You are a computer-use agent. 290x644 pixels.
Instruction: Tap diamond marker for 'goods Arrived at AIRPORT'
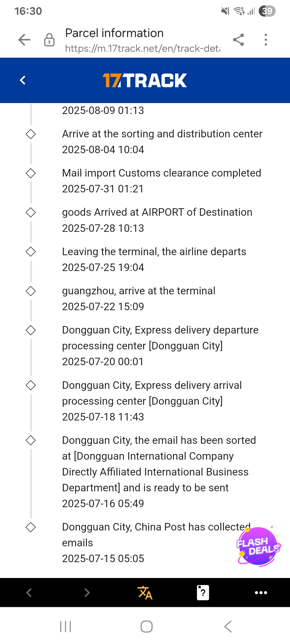pyautogui.click(x=31, y=213)
